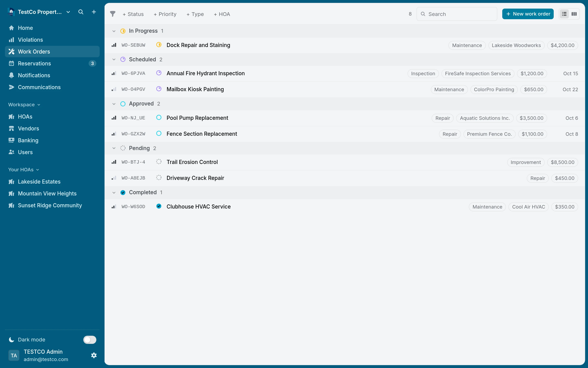The height and width of the screenshot is (368, 588).
Task: Click Cool Air HVAC vendor tag
Action: (x=528, y=207)
